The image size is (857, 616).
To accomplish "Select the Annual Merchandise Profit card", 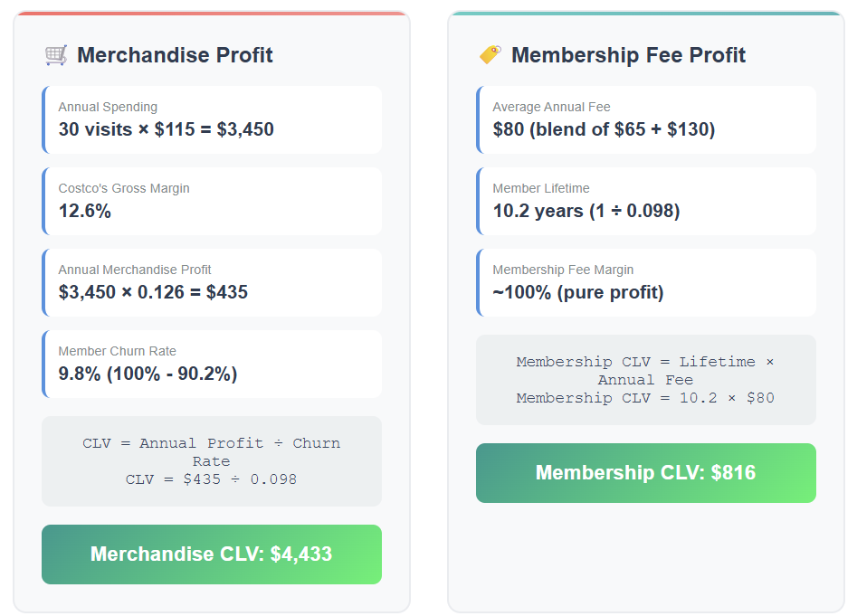I will [212, 282].
